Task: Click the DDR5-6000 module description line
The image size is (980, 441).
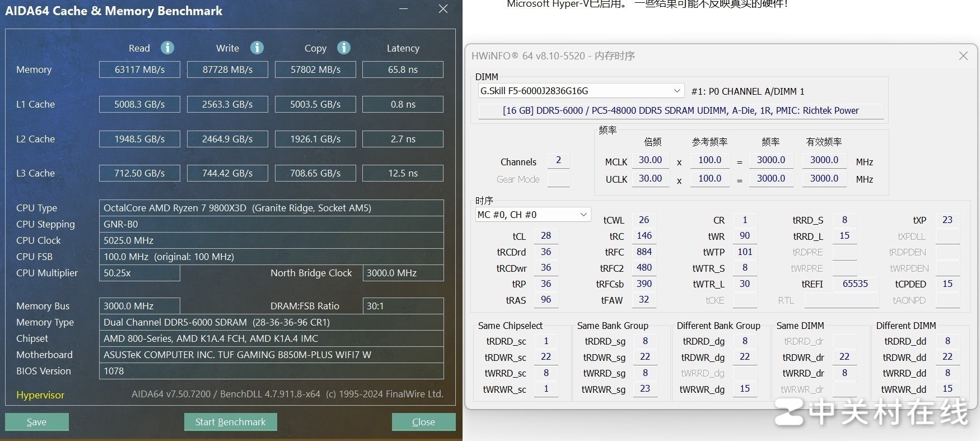Action: (x=680, y=111)
